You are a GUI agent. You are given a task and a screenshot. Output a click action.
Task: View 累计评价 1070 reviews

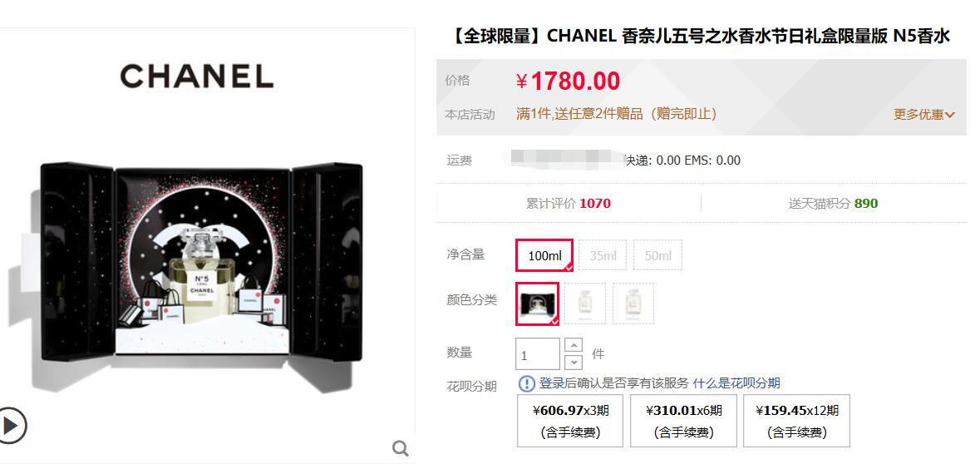pos(568,203)
